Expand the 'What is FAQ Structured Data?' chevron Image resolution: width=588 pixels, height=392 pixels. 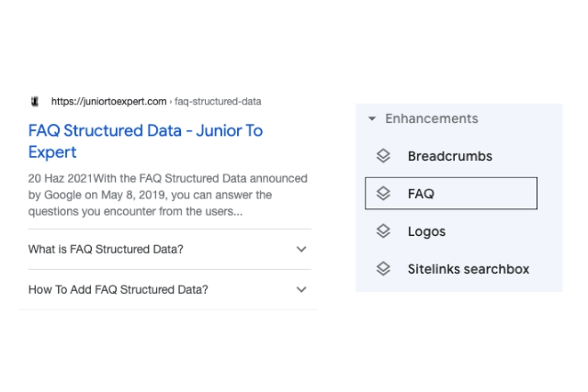coord(301,249)
